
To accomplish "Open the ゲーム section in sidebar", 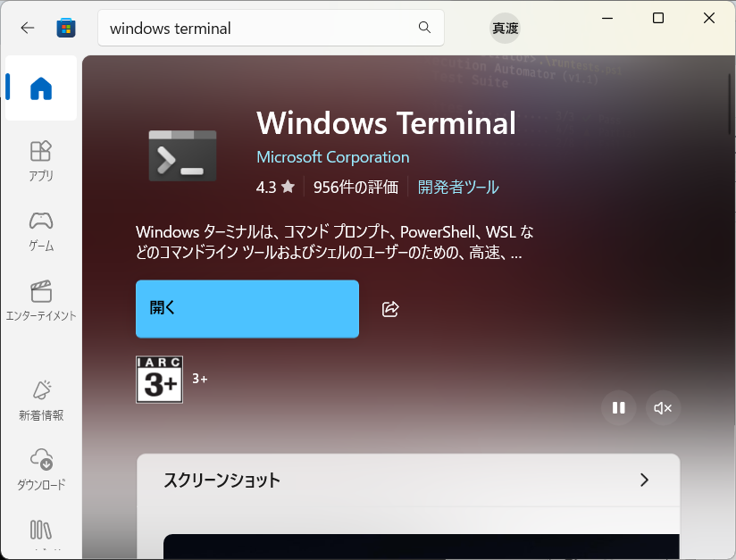I will (41, 230).
